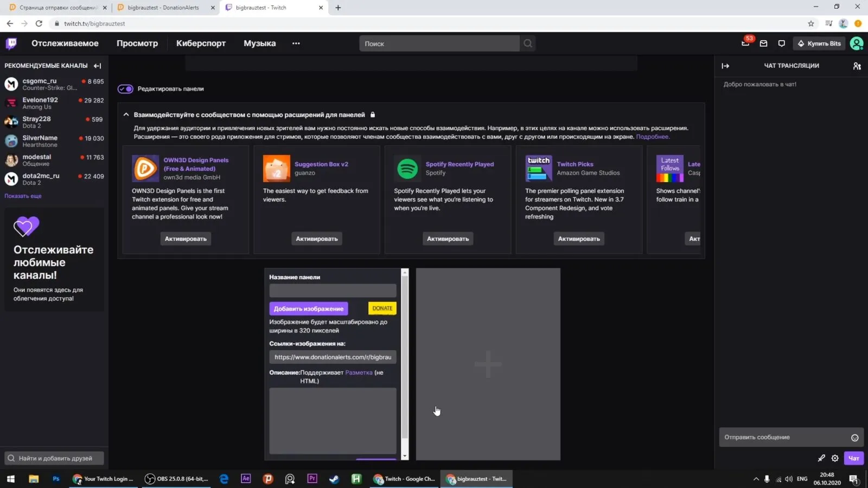Open Windows Start menu

tap(11, 479)
